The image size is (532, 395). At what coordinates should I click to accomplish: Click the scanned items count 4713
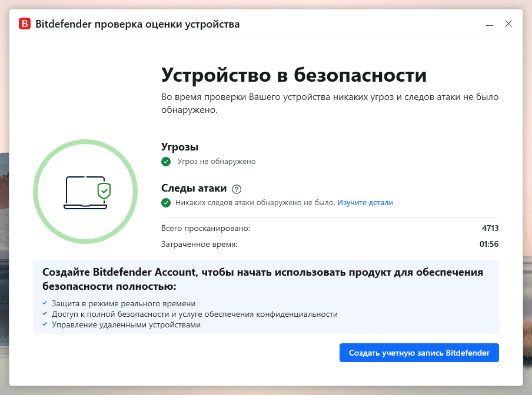[490, 228]
